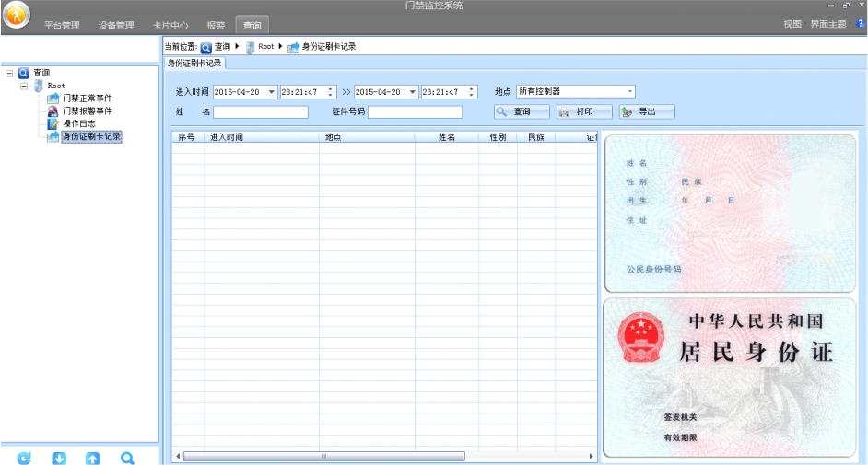Expand the 地点 所有控制器 combo box
Image resolution: width=868 pixels, height=465 pixels.
click(630, 92)
